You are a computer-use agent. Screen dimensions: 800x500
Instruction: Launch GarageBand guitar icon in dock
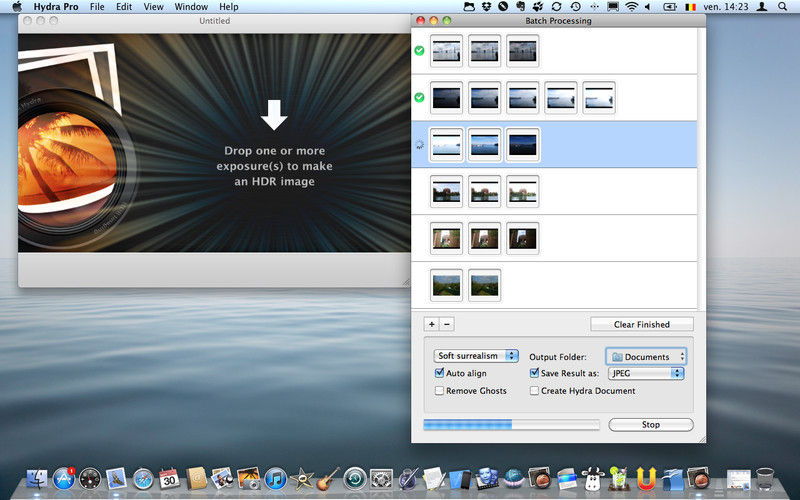coord(328,479)
